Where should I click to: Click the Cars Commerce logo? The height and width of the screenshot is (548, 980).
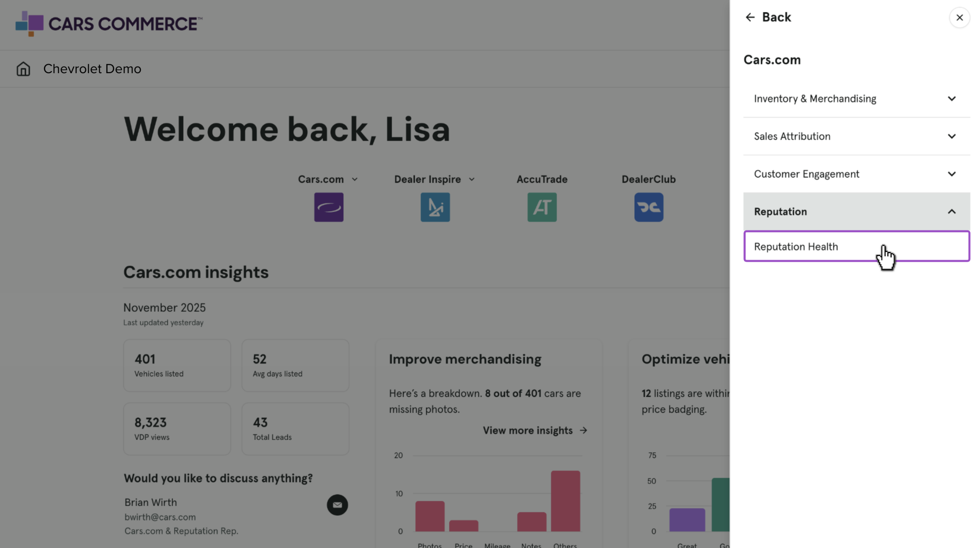point(109,23)
